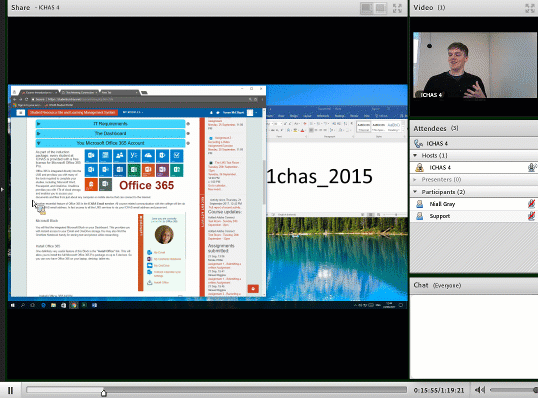Select participant Niall Gray
This screenshot has height=398, width=538.
pos(442,204)
